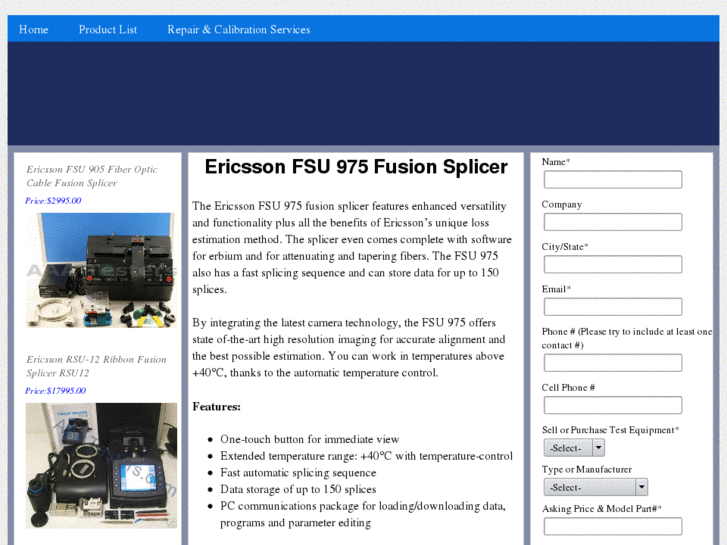Open the Product List menu
Screen dimensions: 727x545
pyautogui.click(x=108, y=29)
